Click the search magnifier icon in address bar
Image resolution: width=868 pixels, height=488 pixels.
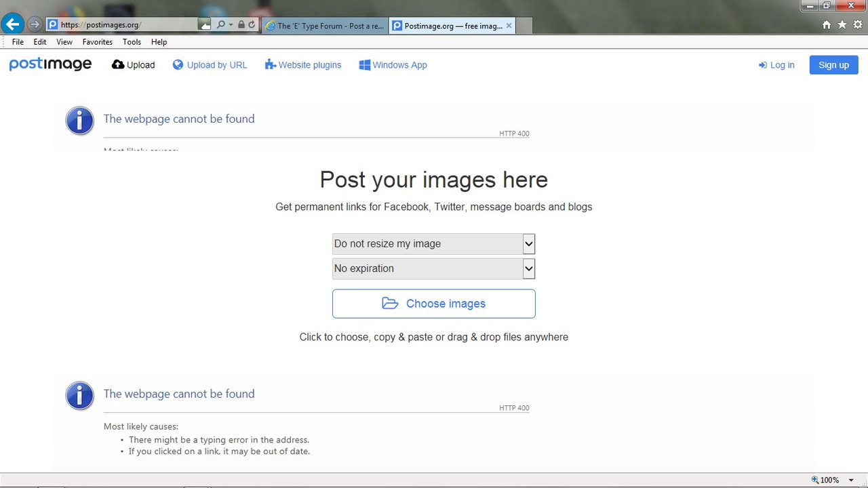pyautogui.click(x=220, y=24)
